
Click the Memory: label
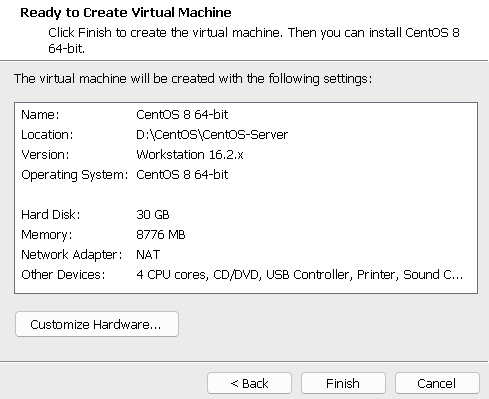click(46, 235)
